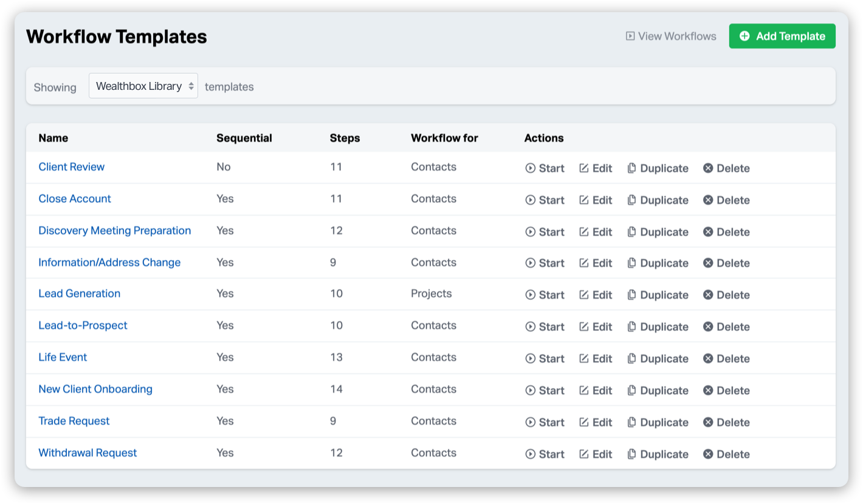Duplicate the Life Event template
Viewport: 863px width, 504px height.
(x=658, y=358)
